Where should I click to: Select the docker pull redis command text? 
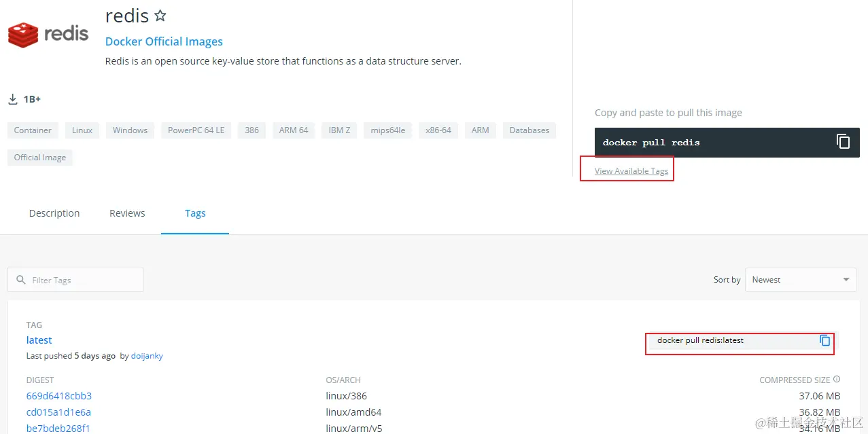[651, 143]
